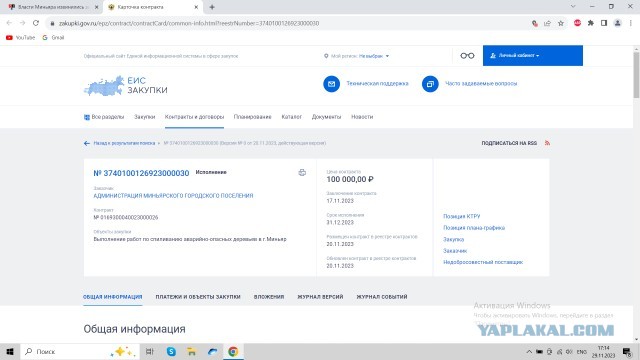
Task: Click the page vertical scrollbar
Action: tap(636, 76)
